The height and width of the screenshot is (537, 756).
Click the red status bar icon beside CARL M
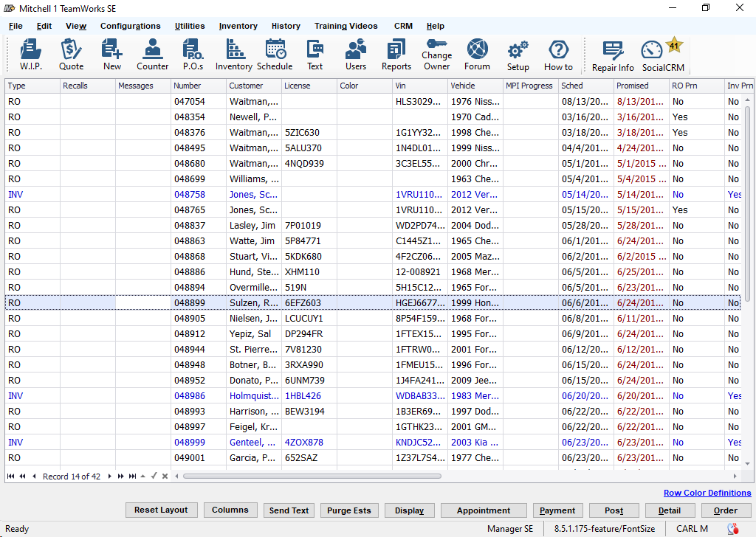(733, 529)
